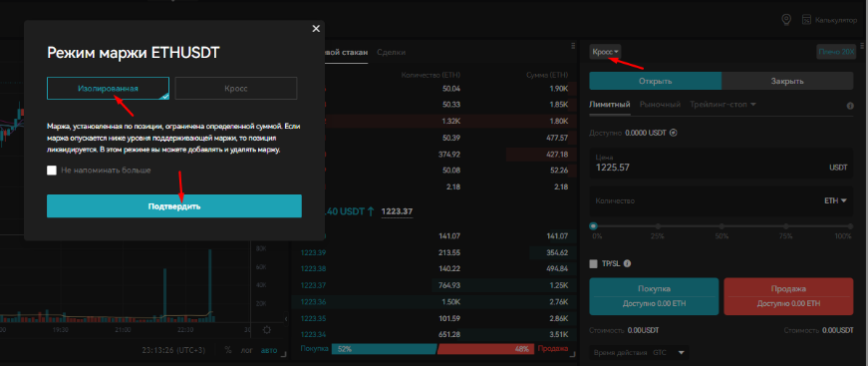Click the lightbulb tips icon
Viewport: 868px width, 366px height.
785,20
